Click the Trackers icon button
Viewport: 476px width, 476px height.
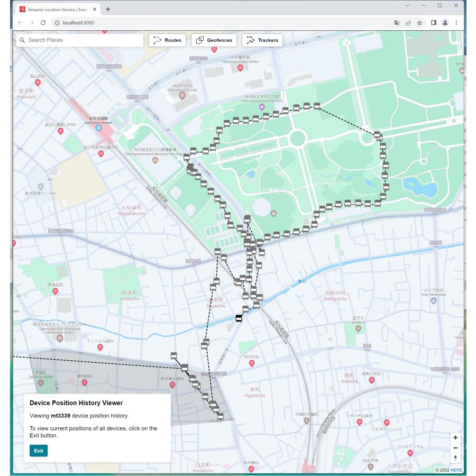coord(261,40)
